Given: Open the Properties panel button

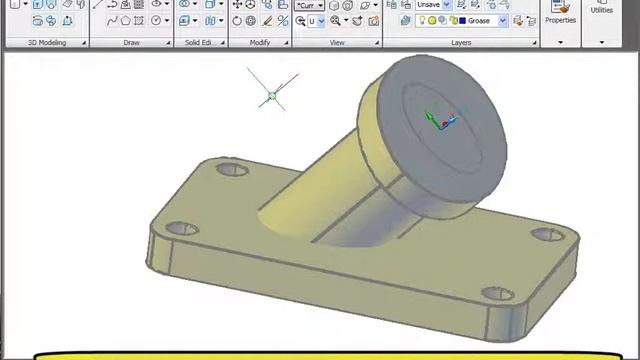Looking at the screenshot, I should [560, 12].
